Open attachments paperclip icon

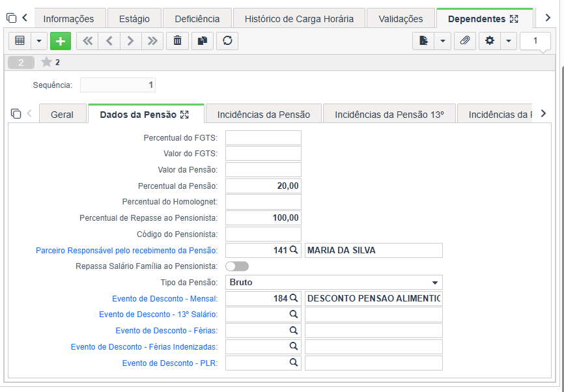click(465, 41)
